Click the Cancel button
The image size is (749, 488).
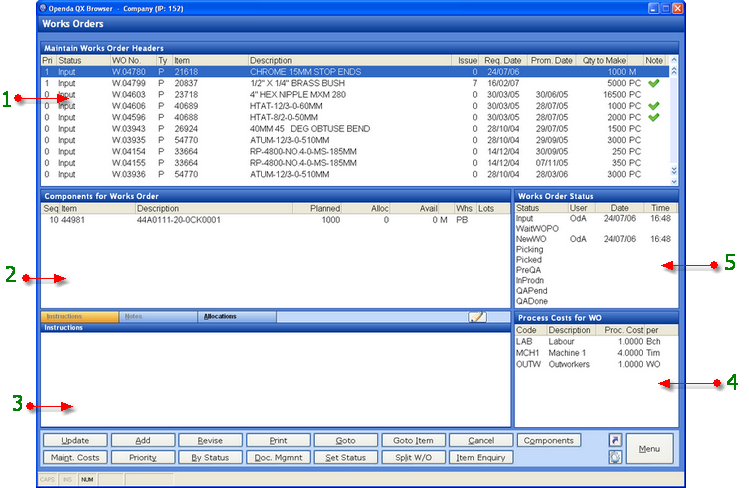click(481, 440)
